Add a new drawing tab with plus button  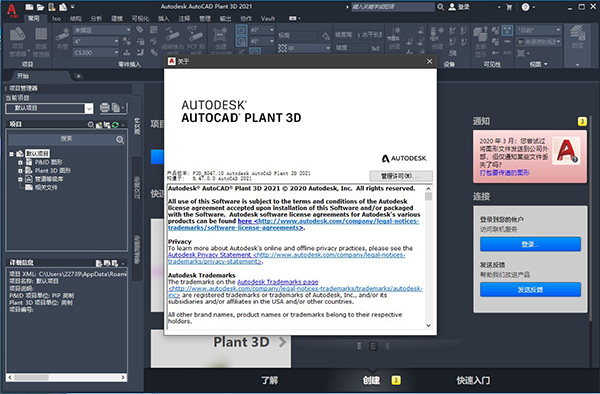pos(78,76)
